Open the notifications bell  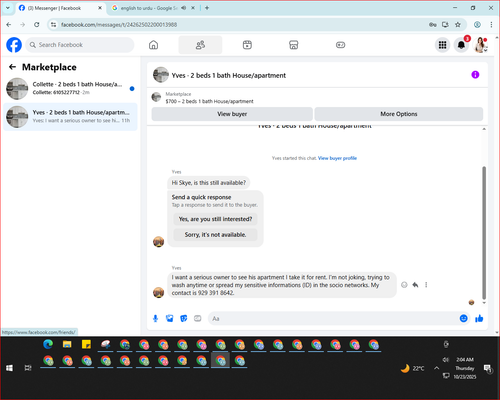coord(461,45)
